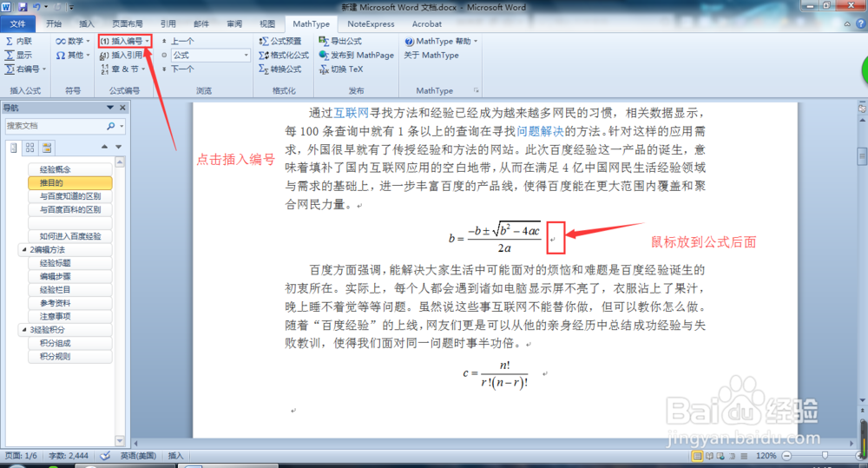The width and height of the screenshot is (868, 468).
Task: Insert a display equation (显示)
Action: click(x=19, y=55)
